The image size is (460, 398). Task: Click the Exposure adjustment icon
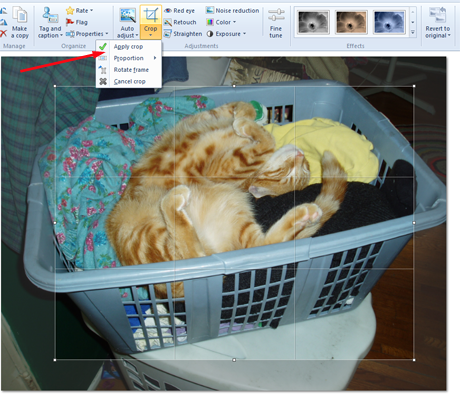click(210, 34)
